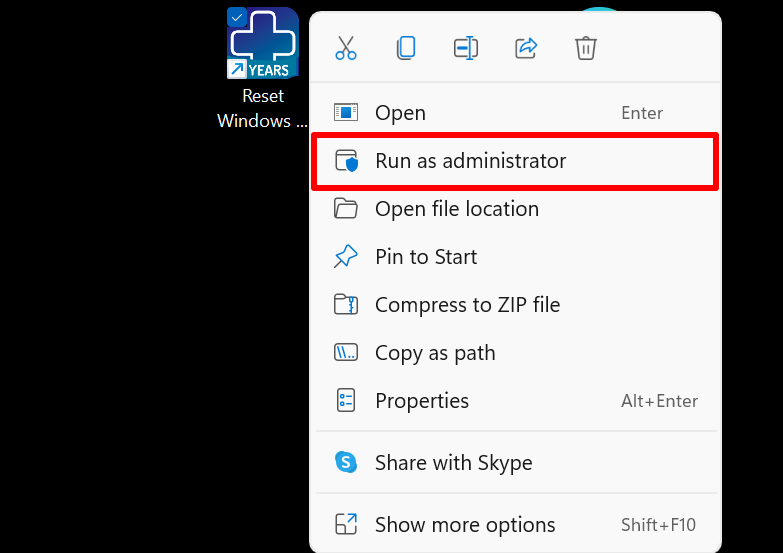The image size is (783, 553).
Task: Select the Reset Windows desktop shortcut icon
Action: pyautogui.click(x=263, y=43)
